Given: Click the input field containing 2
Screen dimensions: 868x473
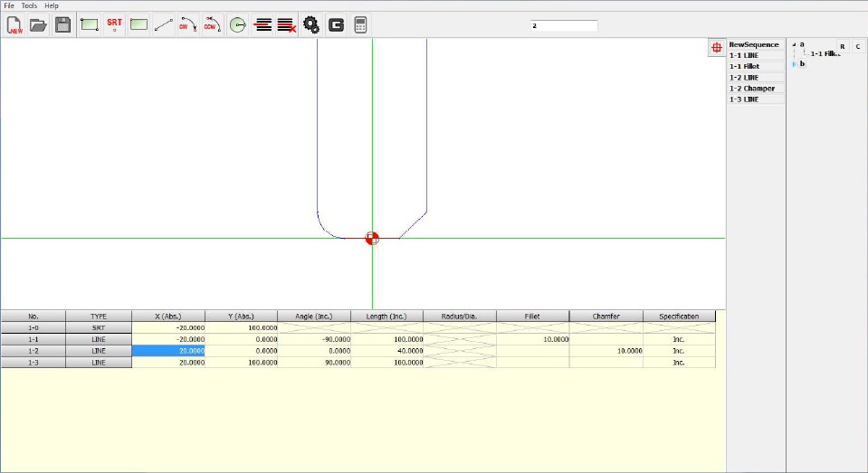Looking at the screenshot, I should [x=564, y=25].
